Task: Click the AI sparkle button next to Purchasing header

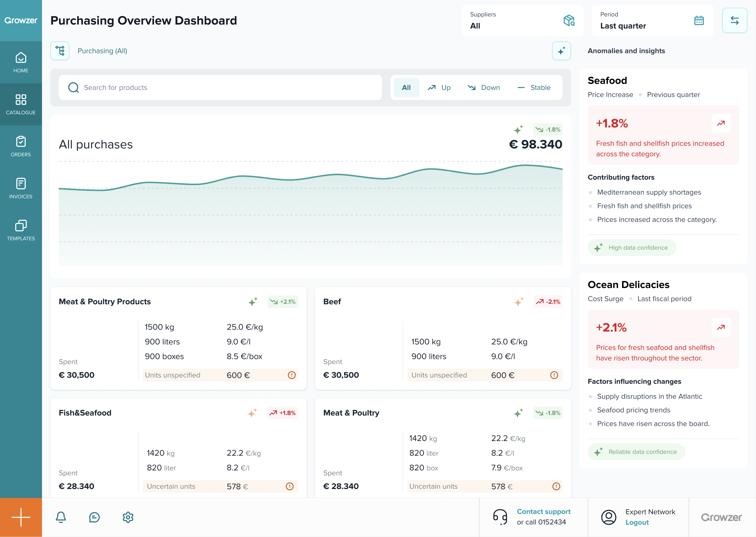Action: 561,51
